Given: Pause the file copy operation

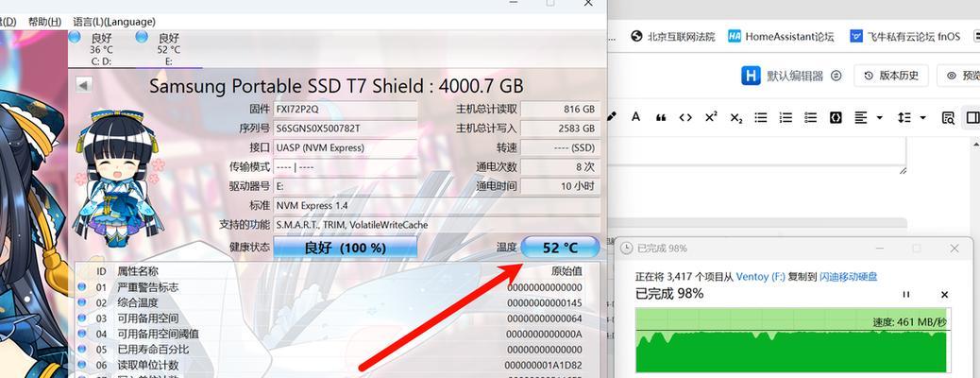Looking at the screenshot, I should (x=905, y=294).
